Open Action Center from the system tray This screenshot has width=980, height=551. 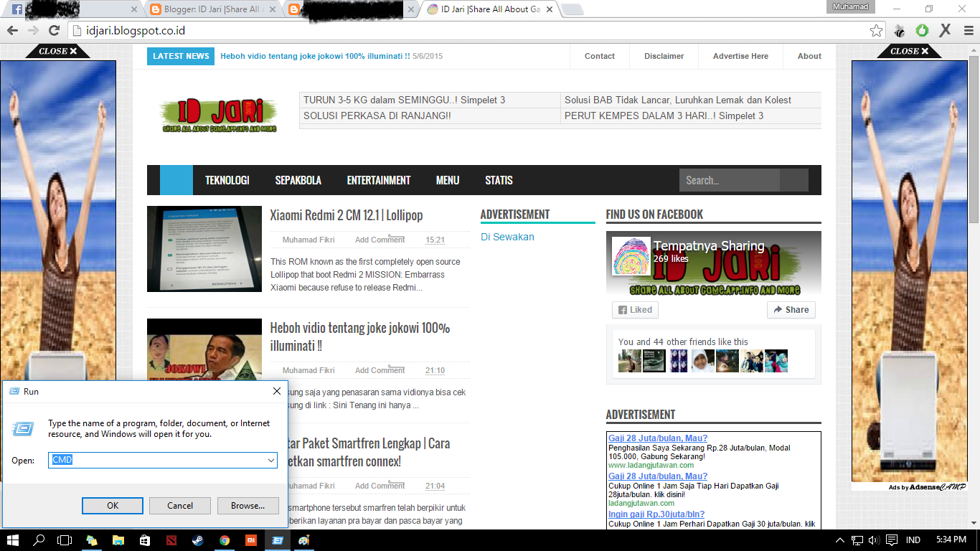click(x=892, y=540)
